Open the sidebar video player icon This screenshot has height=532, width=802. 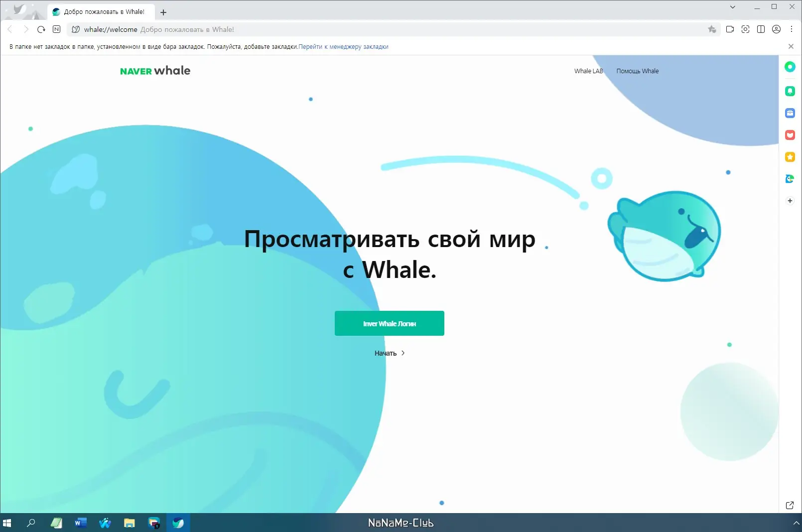coord(730,29)
